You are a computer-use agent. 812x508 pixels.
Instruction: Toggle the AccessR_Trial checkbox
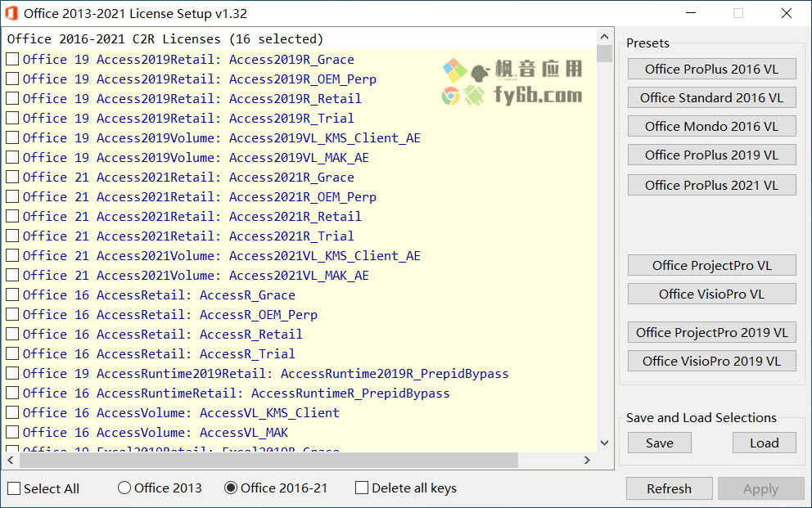coord(12,354)
